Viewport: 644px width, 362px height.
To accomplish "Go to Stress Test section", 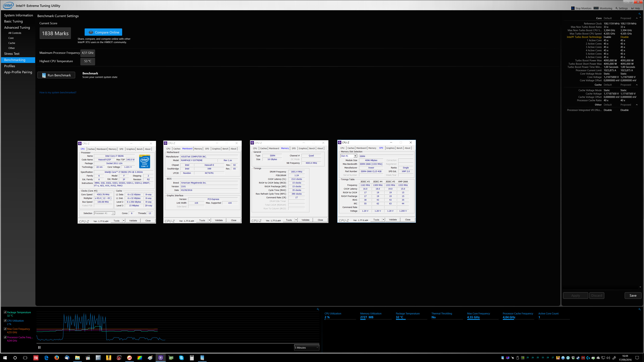I will click(x=12, y=54).
